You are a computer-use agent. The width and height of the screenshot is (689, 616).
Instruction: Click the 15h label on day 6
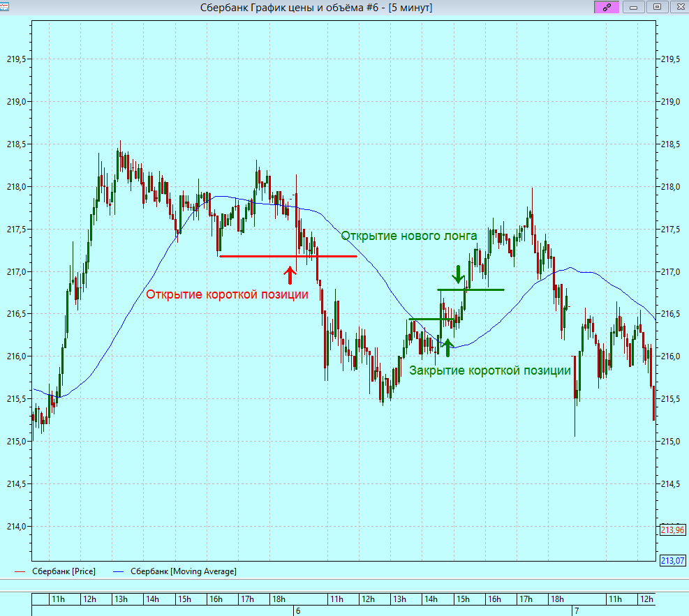pyautogui.click(x=463, y=599)
